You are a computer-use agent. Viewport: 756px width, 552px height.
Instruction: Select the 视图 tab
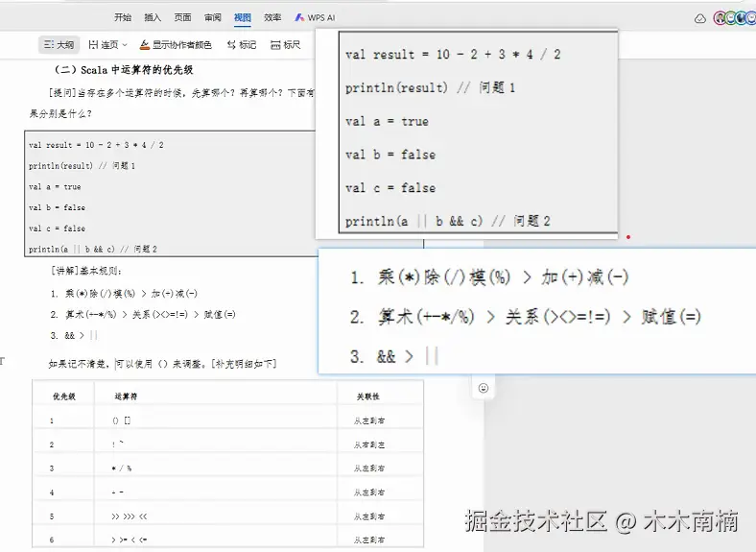pyautogui.click(x=242, y=17)
